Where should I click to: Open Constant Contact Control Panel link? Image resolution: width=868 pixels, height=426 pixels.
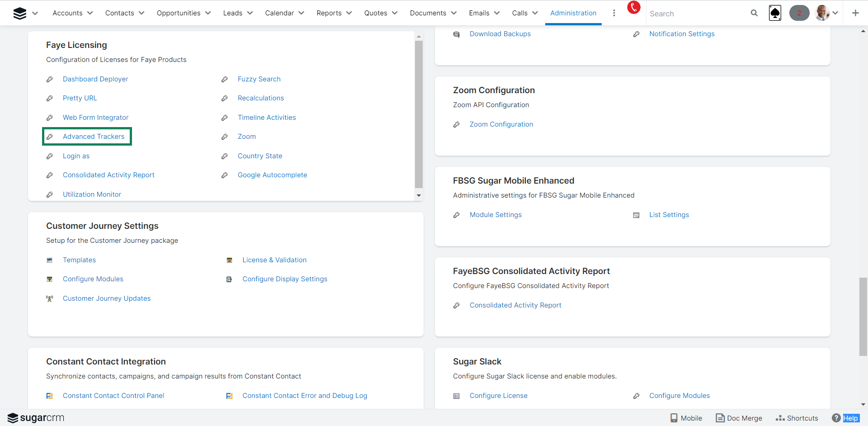pos(113,396)
